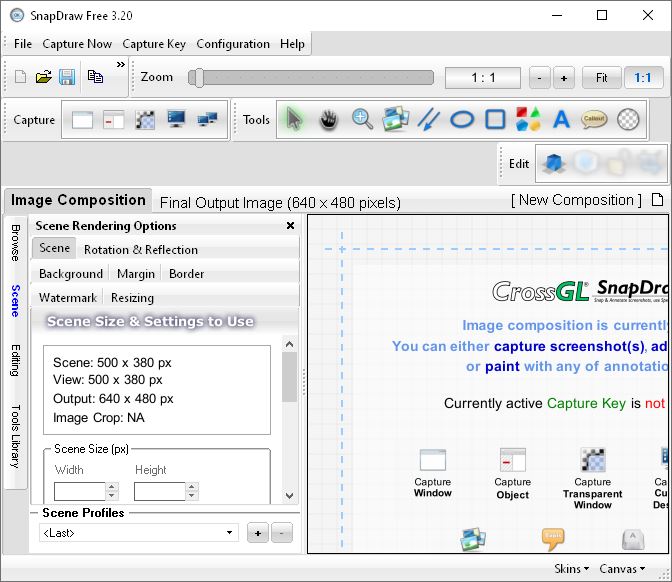Image resolution: width=672 pixels, height=582 pixels.
Task: Click Capture Transparent Window in canvas
Action: click(x=593, y=478)
